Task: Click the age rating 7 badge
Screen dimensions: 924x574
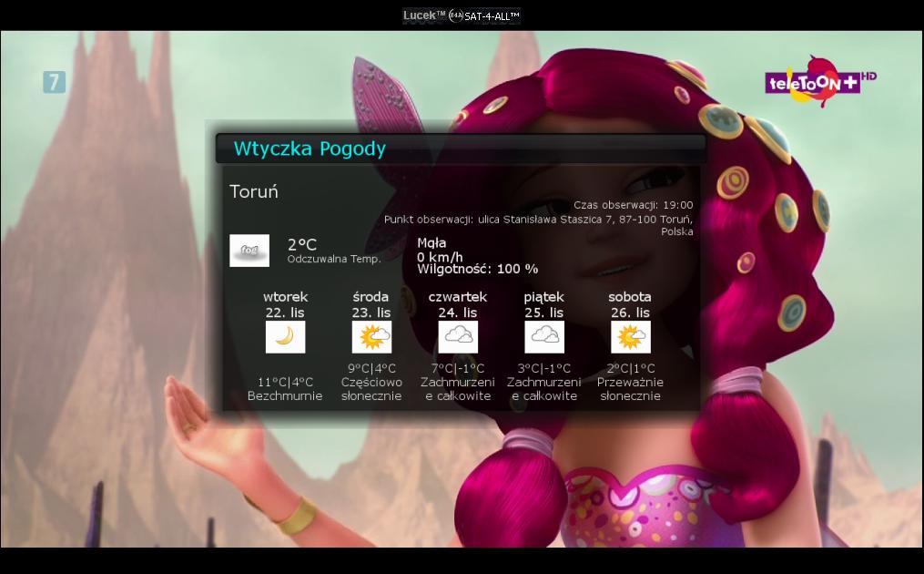Action: pos(55,82)
